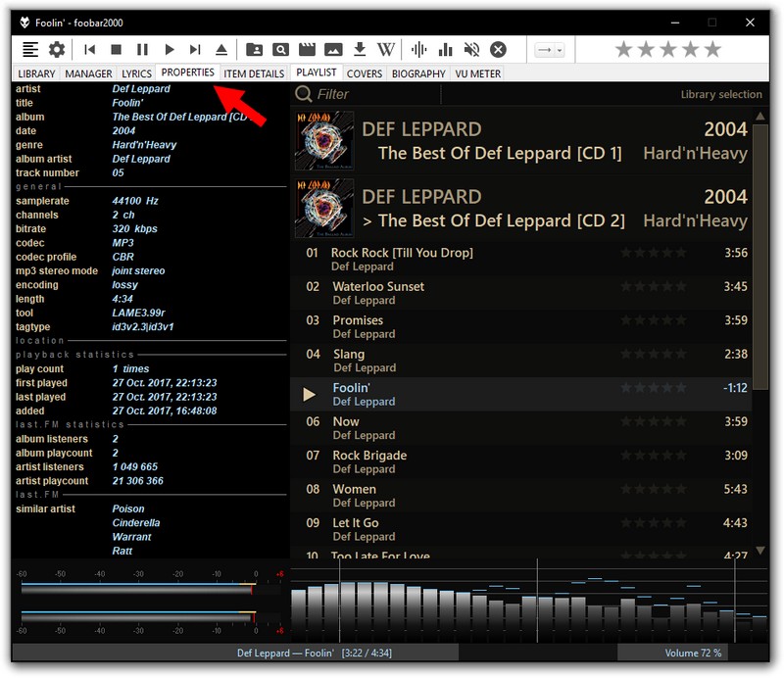784x678 pixels.
Task: Pause the current song
Action: 142,50
